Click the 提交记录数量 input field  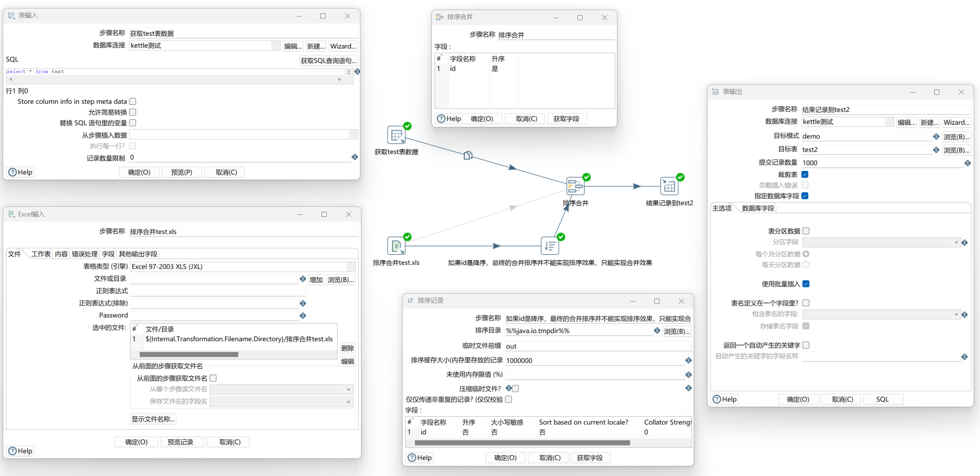[x=882, y=163]
